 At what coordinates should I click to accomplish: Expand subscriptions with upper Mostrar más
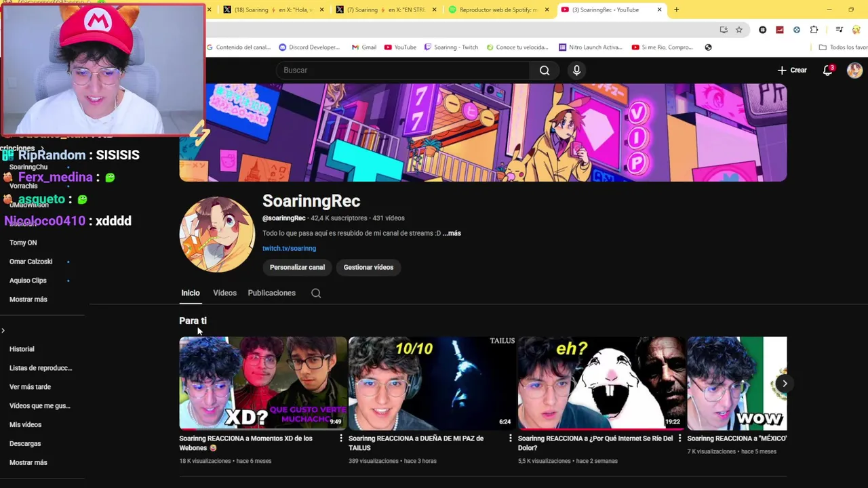click(x=28, y=300)
